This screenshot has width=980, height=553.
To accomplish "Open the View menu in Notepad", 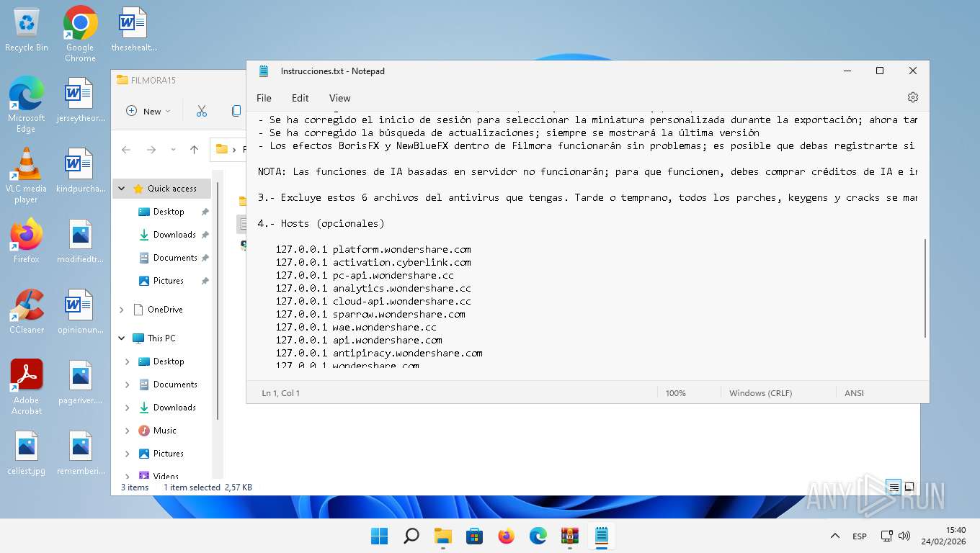I will coord(339,98).
